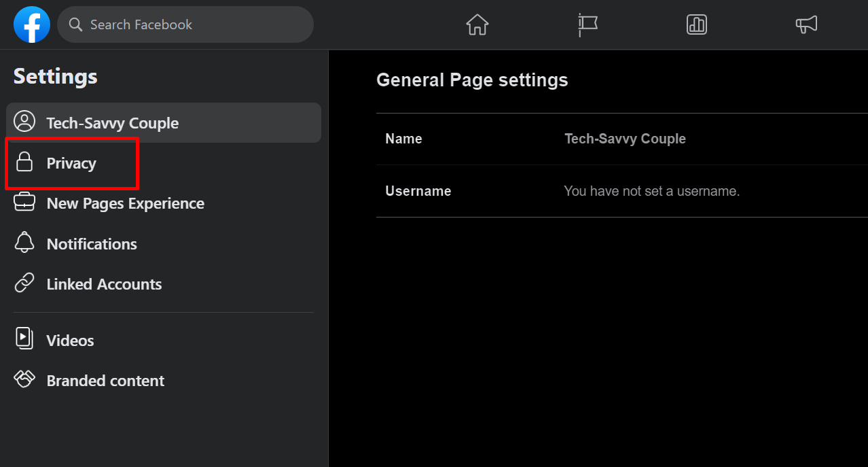This screenshot has height=467, width=868.
Task: Click the Privacy lock icon
Action: pyautogui.click(x=24, y=162)
